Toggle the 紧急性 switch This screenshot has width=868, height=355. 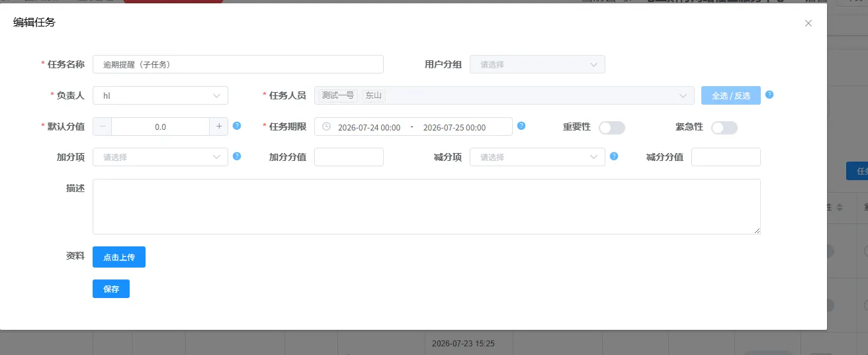[x=724, y=128]
